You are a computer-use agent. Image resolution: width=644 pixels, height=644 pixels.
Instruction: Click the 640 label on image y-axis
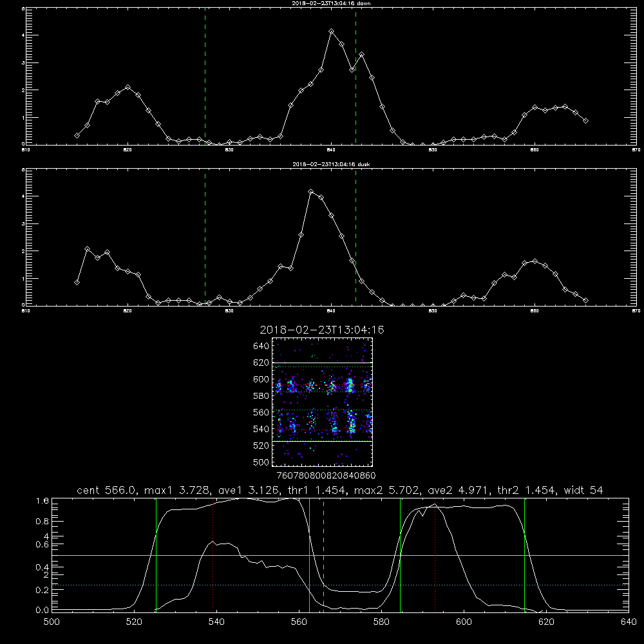click(261, 346)
